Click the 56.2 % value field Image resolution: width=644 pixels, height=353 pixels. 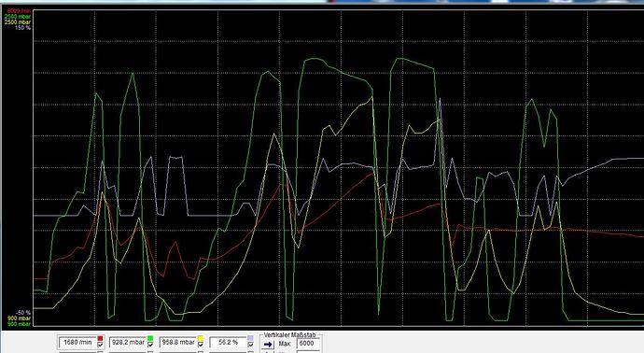click(x=228, y=342)
